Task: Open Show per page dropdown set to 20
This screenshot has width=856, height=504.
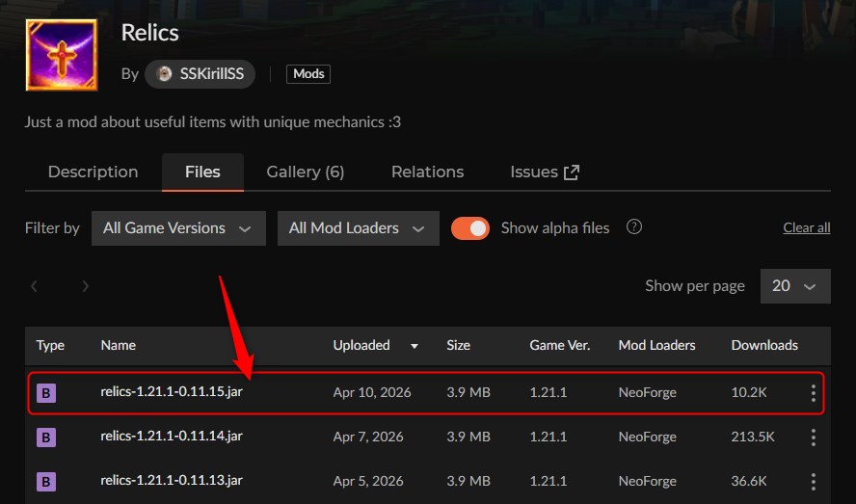Action: click(x=794, y=286)
